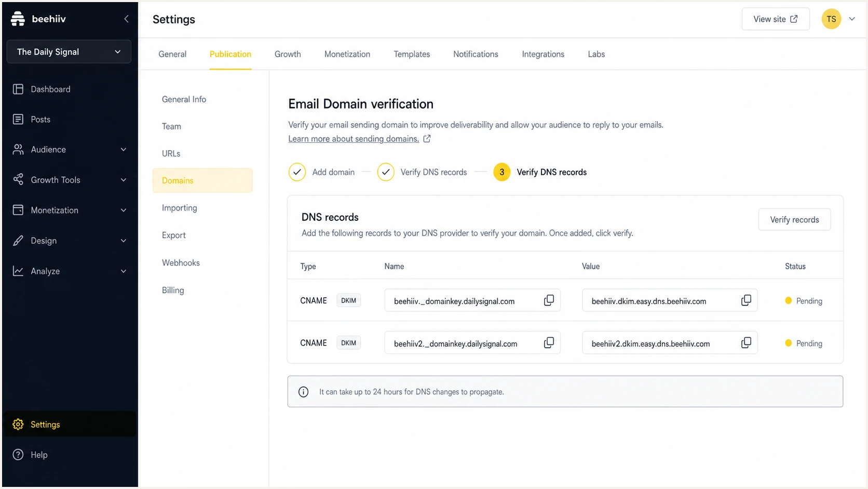Expand the Design submenu chevron
This screenshot has height=489, width=868.
[124, 241]
